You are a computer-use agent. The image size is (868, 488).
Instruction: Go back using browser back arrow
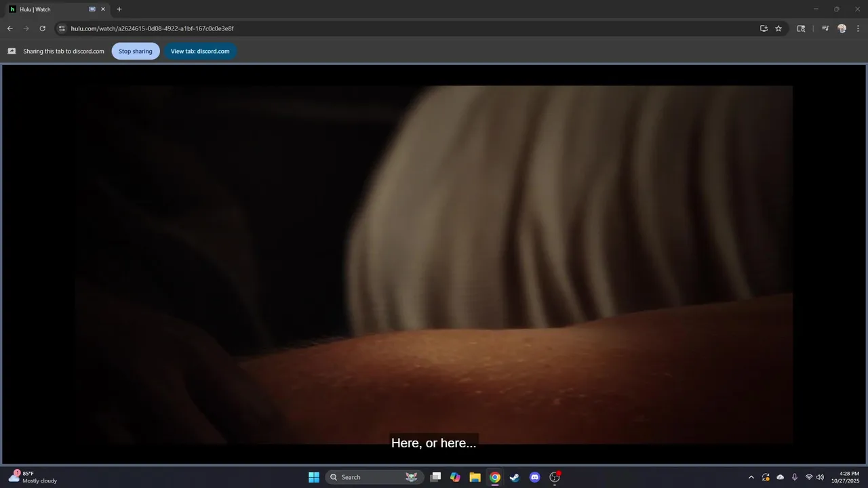point(9,28)
